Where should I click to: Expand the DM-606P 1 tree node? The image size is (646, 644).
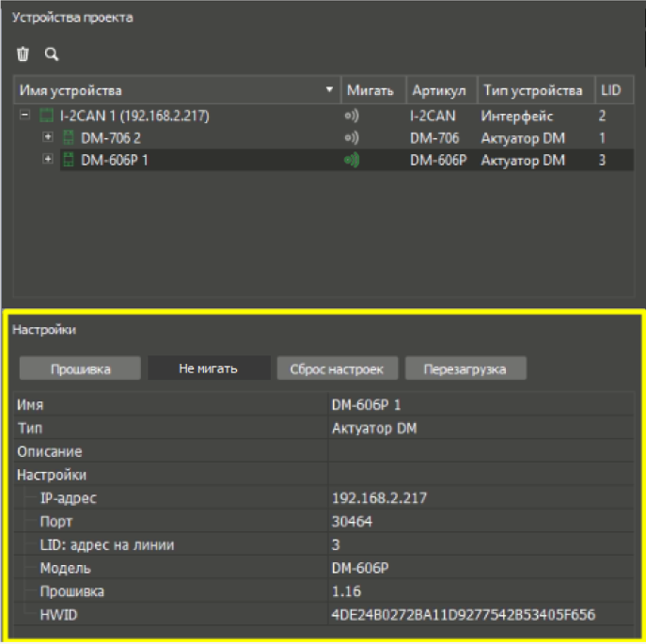click(x=48, y=160)
